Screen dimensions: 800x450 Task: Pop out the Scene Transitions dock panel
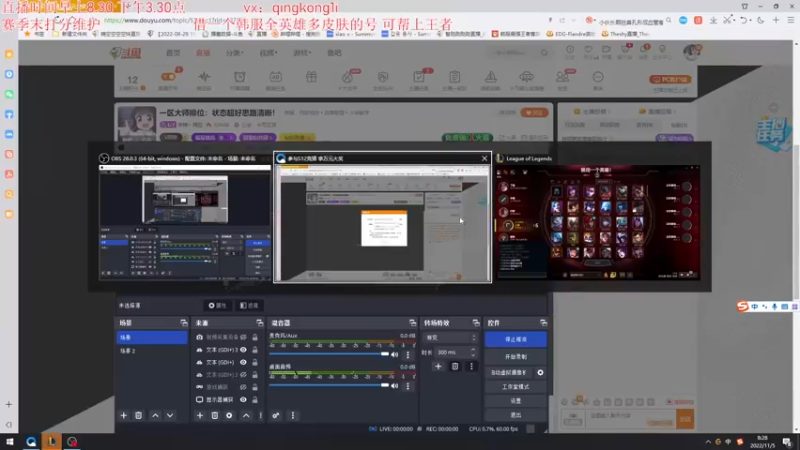click(476, 322)
